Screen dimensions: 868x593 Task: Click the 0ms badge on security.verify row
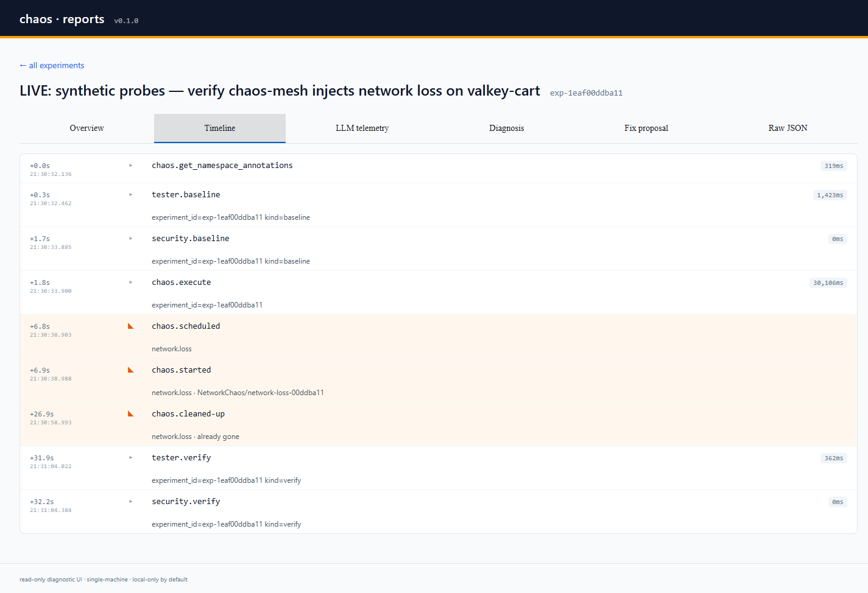(838, 502)
